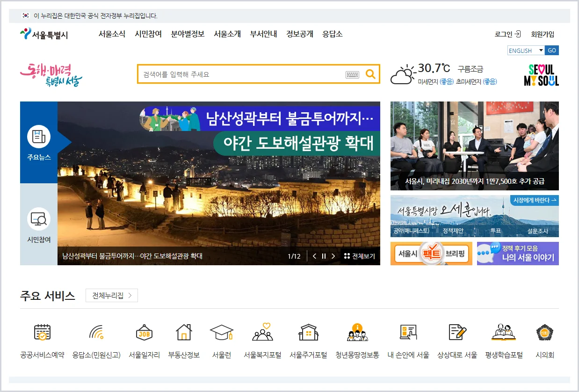The image size is (579, 392).
Task: Open the 시민참여 top menu
Action: click(x=148, y=34)
